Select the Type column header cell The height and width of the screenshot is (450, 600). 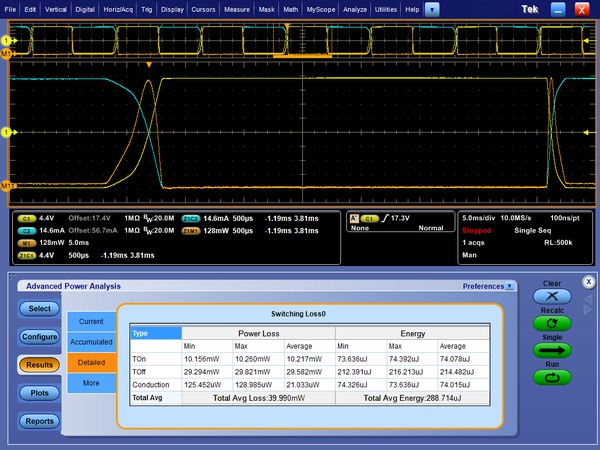pos(155,333)
